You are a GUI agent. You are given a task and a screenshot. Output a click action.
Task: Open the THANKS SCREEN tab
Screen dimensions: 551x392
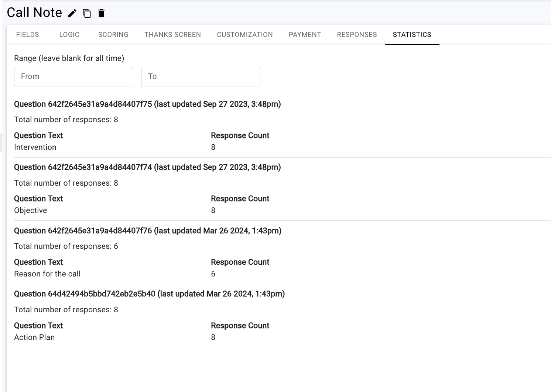pos(172,34)
